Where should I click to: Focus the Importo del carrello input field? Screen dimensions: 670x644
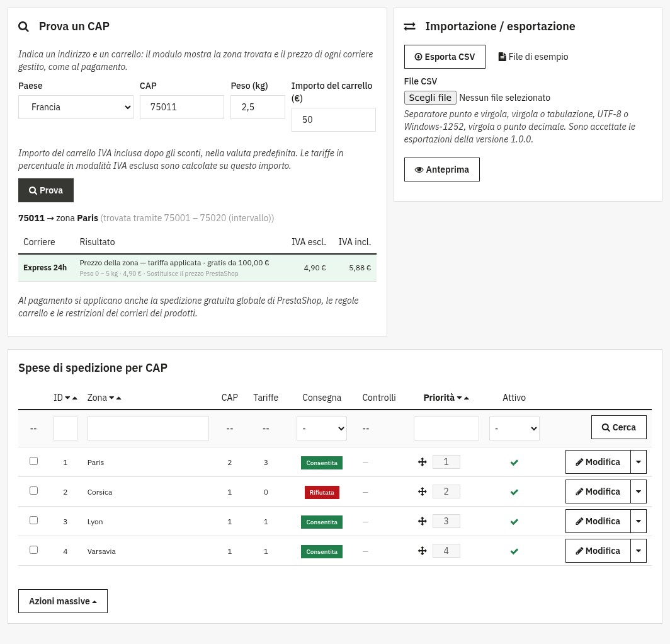coord(333,120)
